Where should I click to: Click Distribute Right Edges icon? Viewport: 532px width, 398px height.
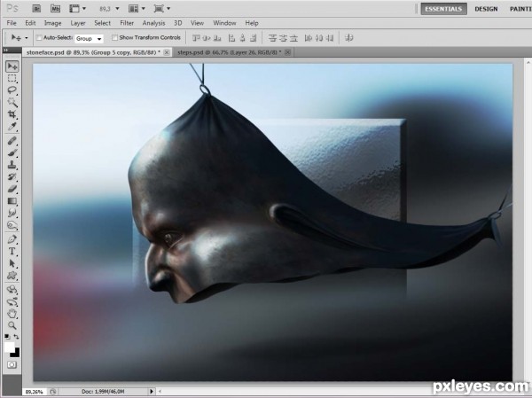pyautogui.click(x=330, y=37)
